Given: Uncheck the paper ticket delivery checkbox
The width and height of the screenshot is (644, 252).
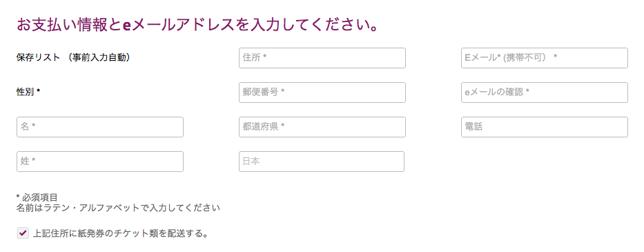Looking at the screenshot, I should [23, 233].
